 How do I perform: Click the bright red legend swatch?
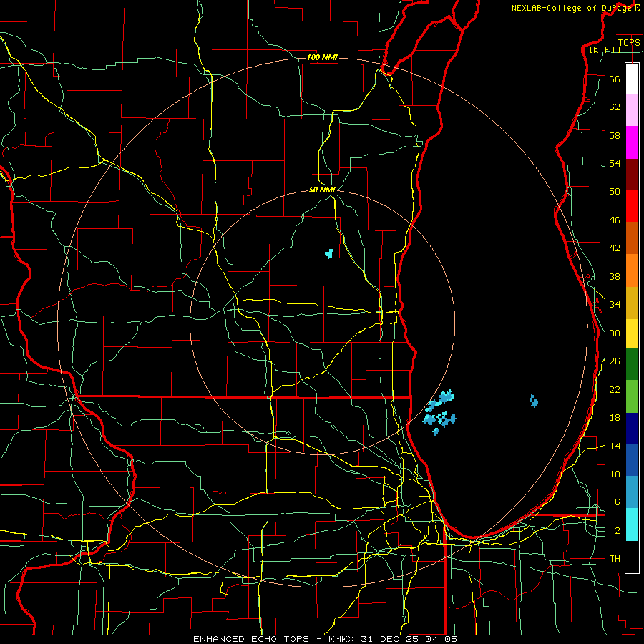tap(632, 206)
